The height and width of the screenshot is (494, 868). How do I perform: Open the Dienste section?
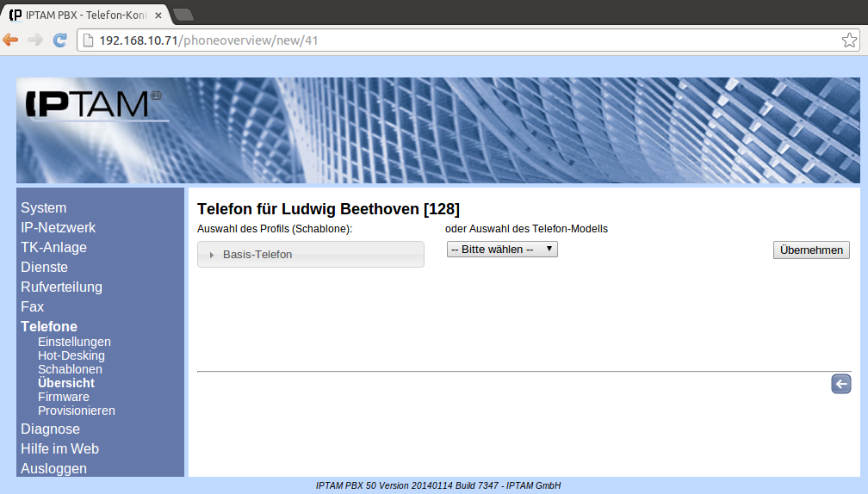pos(44,267)
